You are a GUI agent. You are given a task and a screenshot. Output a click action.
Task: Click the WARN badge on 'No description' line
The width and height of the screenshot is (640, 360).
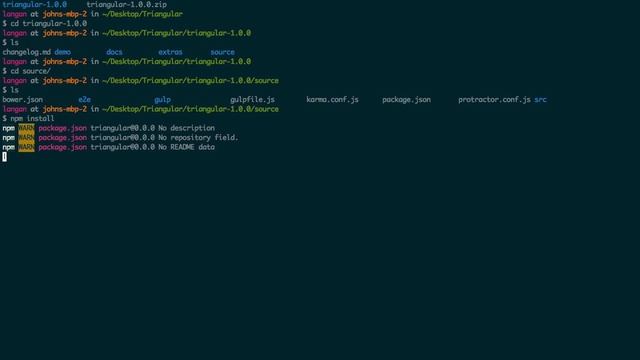pos(26,128)
